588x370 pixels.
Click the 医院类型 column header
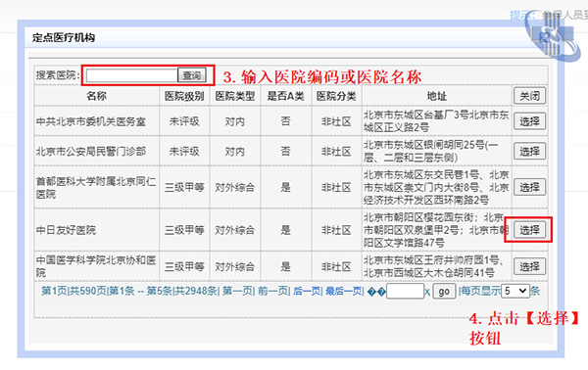click(x=235, y=96)
